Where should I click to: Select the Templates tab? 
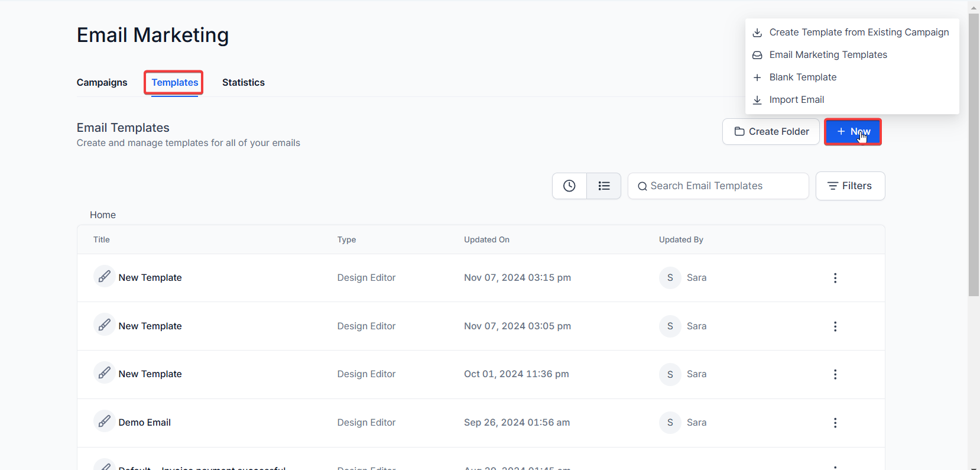174,82
